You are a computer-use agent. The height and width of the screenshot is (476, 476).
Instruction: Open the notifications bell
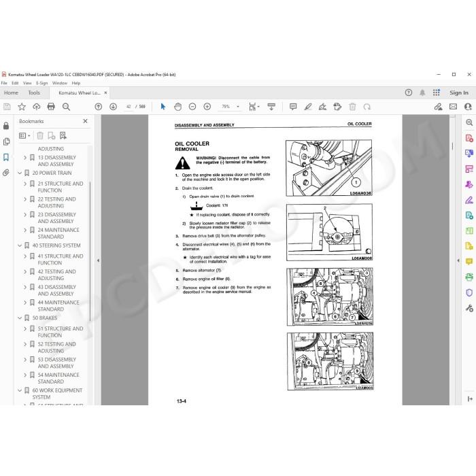422,92
